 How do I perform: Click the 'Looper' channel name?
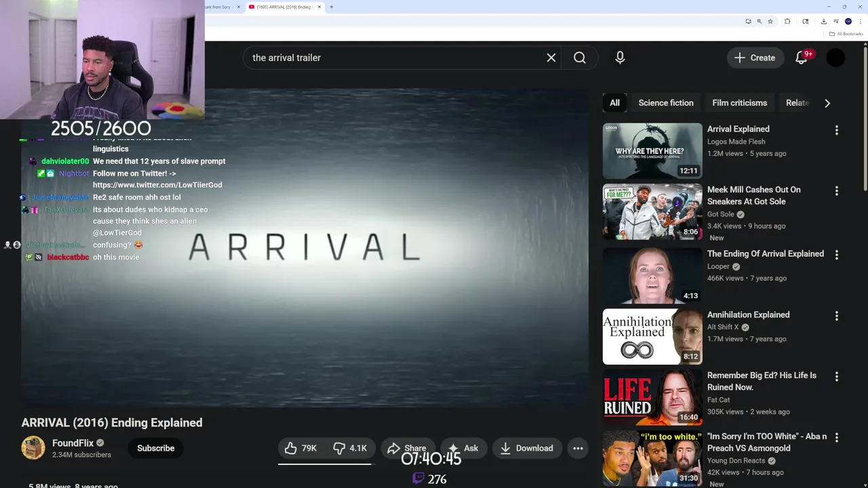point(718,266)
